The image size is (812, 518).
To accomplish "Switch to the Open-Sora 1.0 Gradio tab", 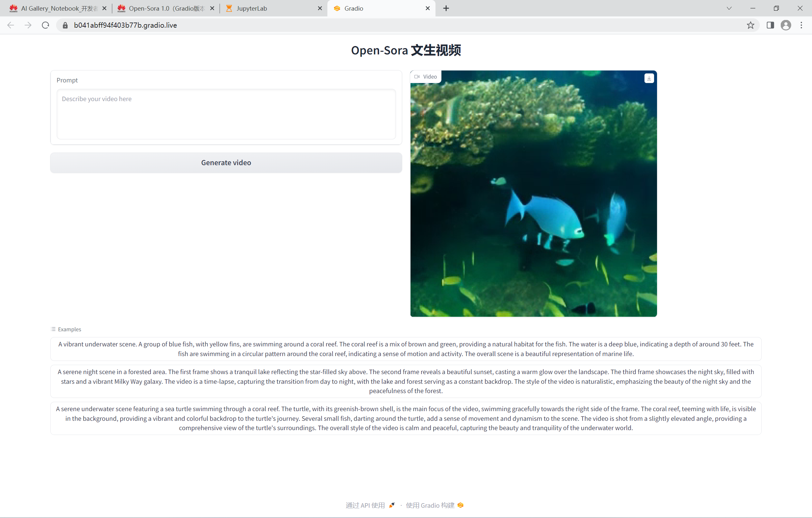I will [x=162, y=8].
